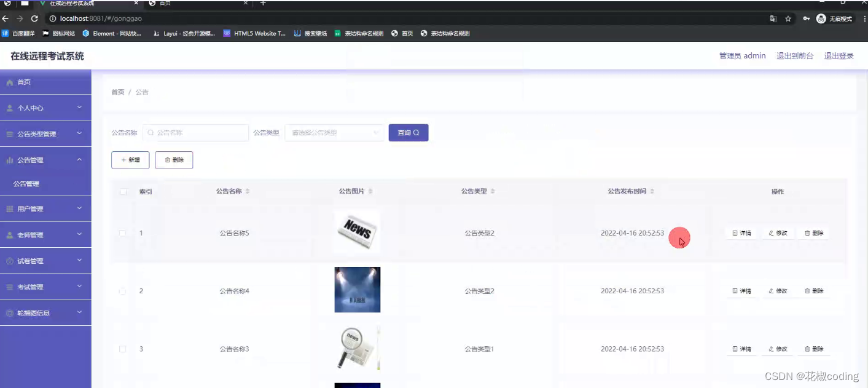Click the icon next to 轮播图信息
The width and height of the screenshot is (868, 388).
tap(10, 312)
